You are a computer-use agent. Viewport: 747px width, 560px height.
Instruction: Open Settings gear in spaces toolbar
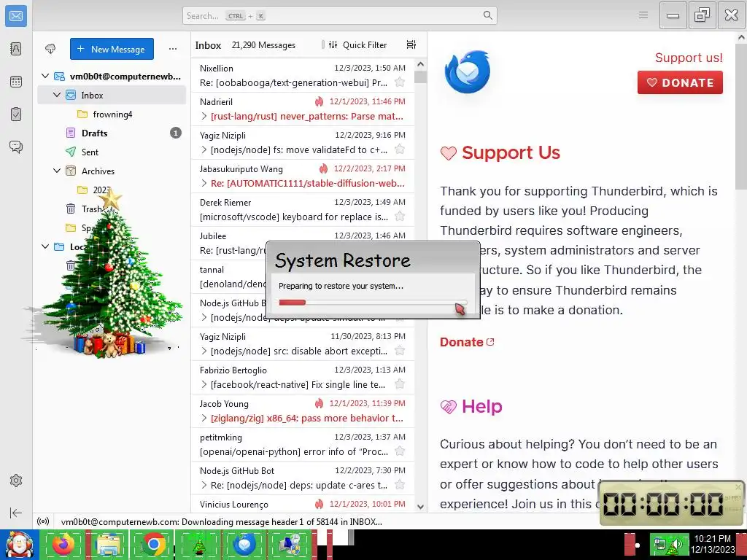tap(16, 481)
